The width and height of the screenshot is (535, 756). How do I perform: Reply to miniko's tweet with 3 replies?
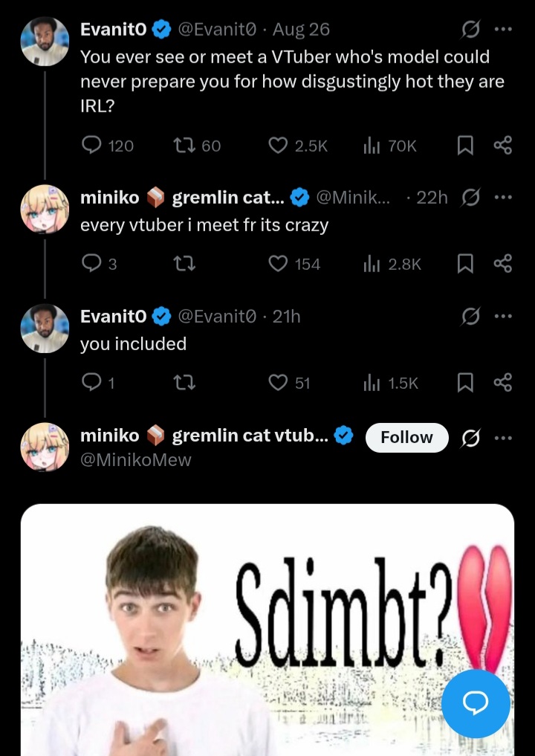point(91,263)
